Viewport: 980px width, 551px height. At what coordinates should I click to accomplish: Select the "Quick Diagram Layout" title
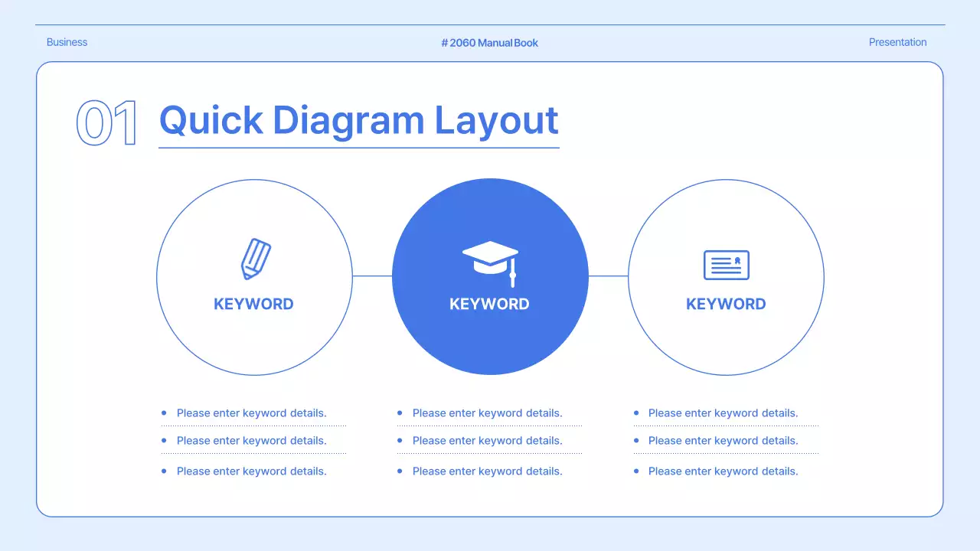click(358, 120)
